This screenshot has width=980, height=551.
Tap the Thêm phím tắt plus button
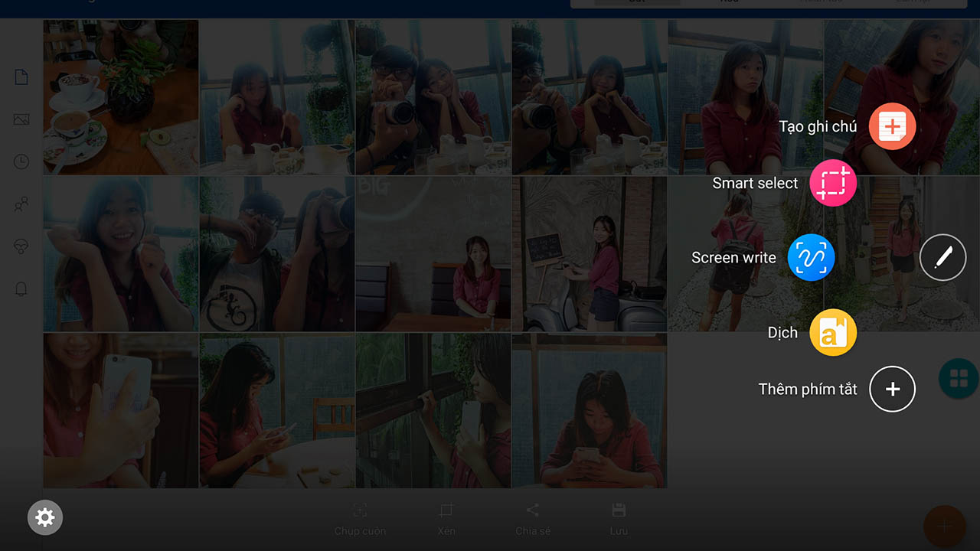(x=892, y=389)
